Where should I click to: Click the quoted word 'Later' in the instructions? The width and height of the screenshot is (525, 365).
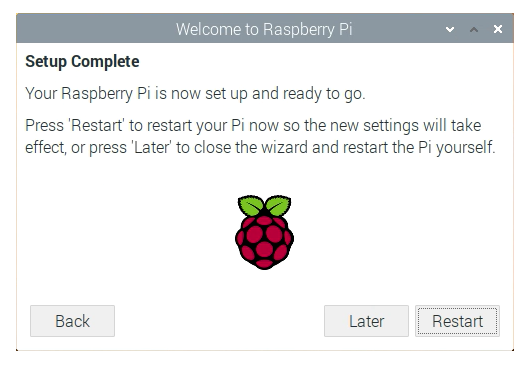pyautogui.click(x=151, y=147)
